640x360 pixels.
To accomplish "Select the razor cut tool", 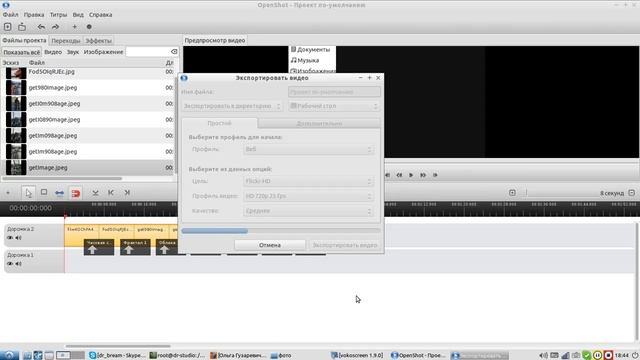I will [x=44, y=193].
